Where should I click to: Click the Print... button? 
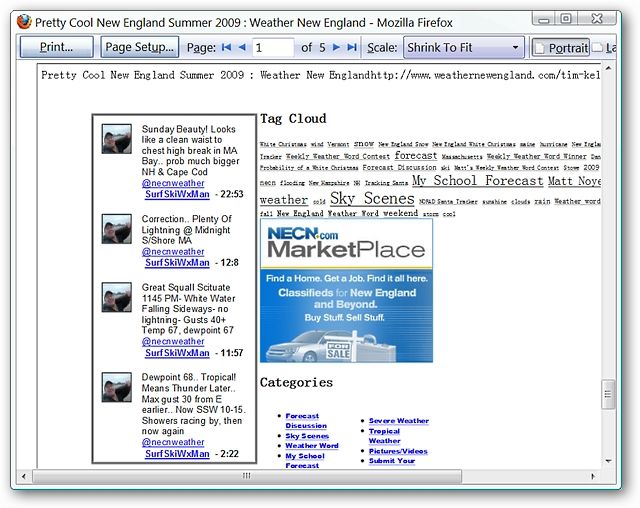56,47
